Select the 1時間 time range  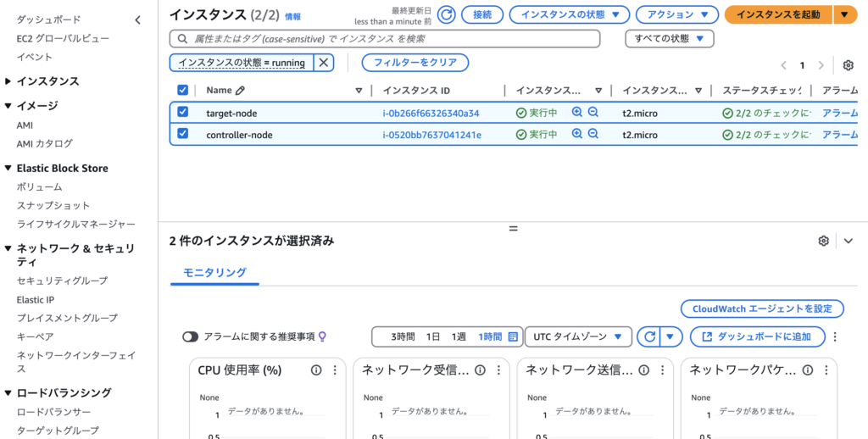coord(490,336)
